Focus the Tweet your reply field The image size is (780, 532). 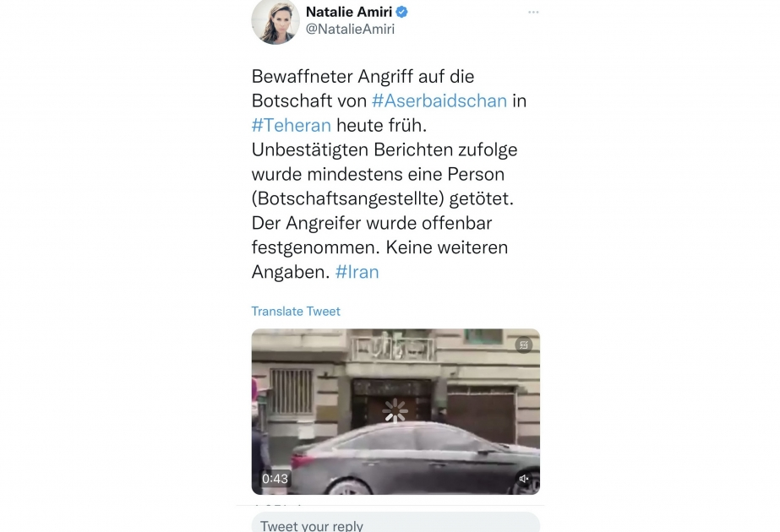[x=395, y=523]
